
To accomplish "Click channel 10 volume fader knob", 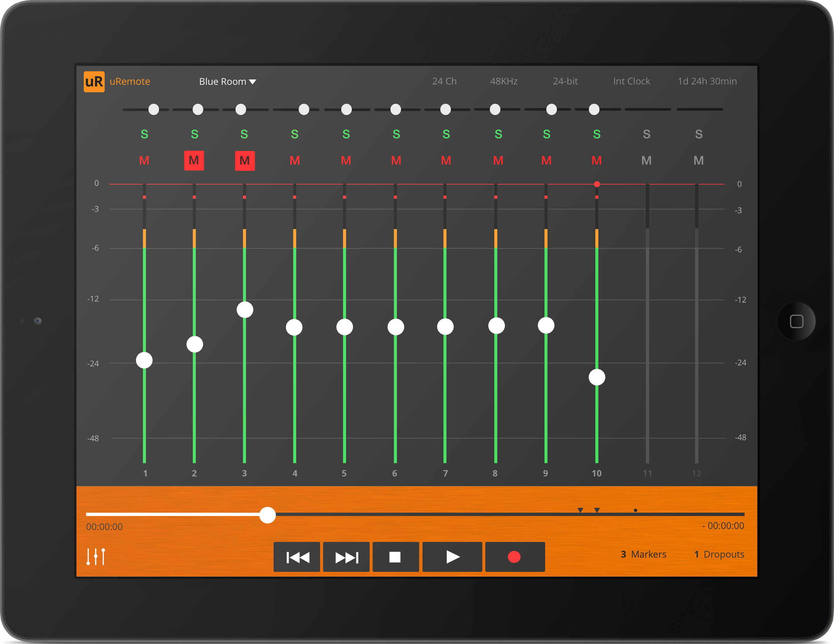I will 596,377.
